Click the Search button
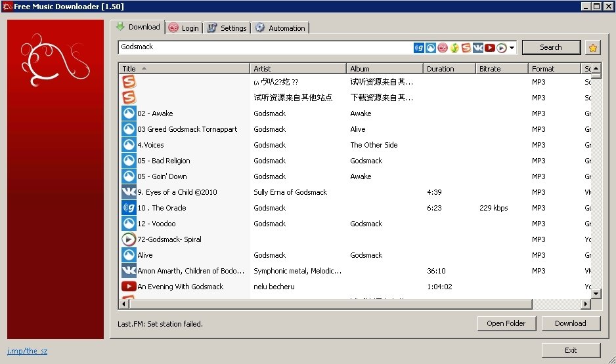The width and height of the screenshot is (616, 364). 551,47
